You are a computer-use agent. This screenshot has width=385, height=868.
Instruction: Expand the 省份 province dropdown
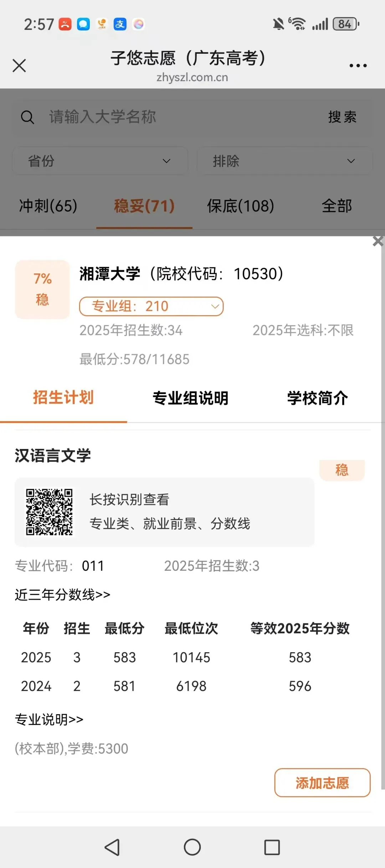coord(100,161)
